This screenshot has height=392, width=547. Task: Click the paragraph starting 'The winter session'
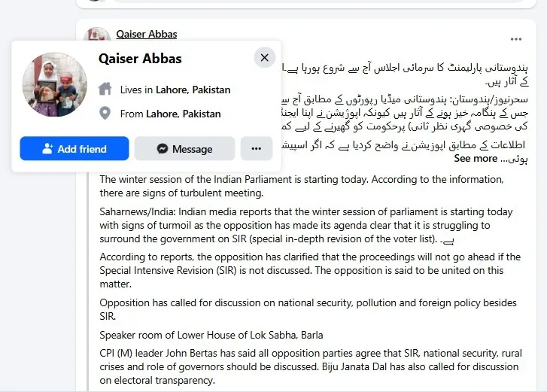coord(301,186)
